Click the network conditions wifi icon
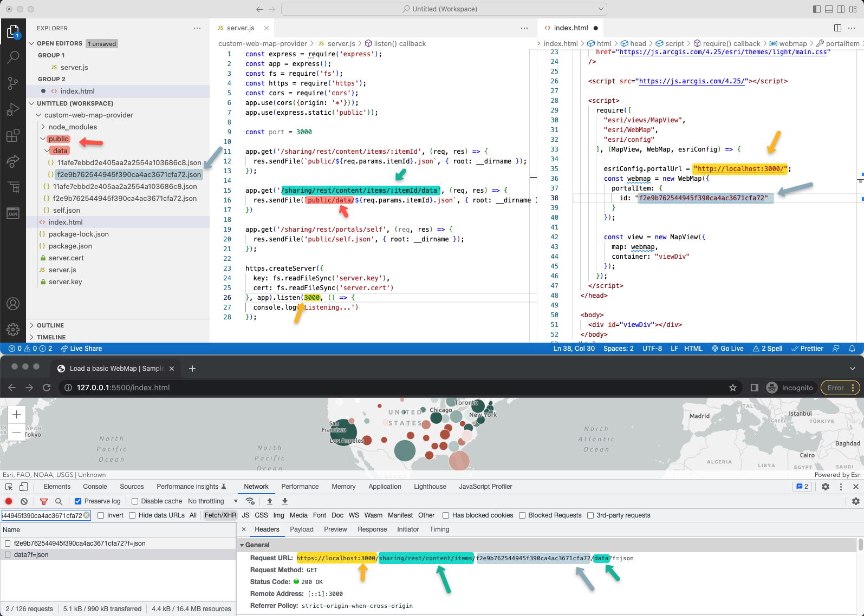 pyautogui.click(x=250, y=501)
